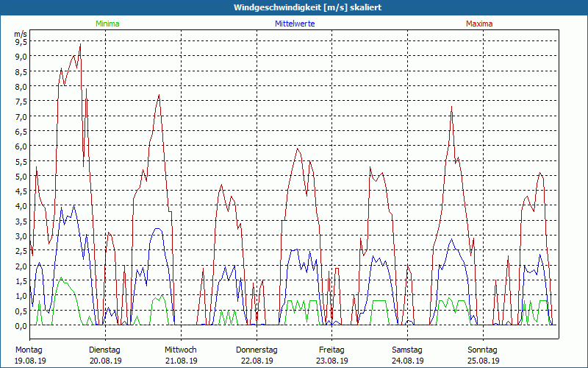Screen dimensions: 588x368
Task: Click the 3,5 y-axis value
Action: pyautogui.click(x=21, y=222)
